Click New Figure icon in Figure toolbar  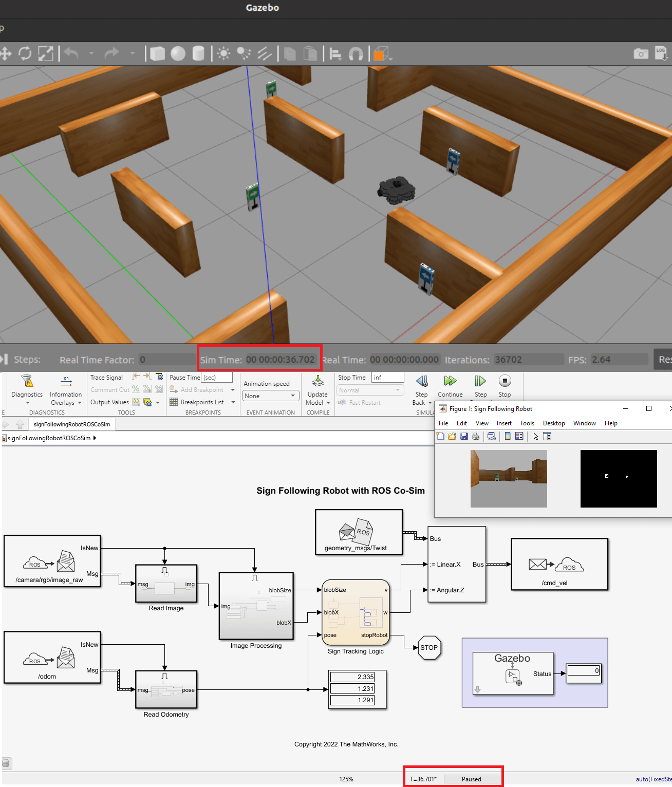pyautogui.click(x=440, y=436)
